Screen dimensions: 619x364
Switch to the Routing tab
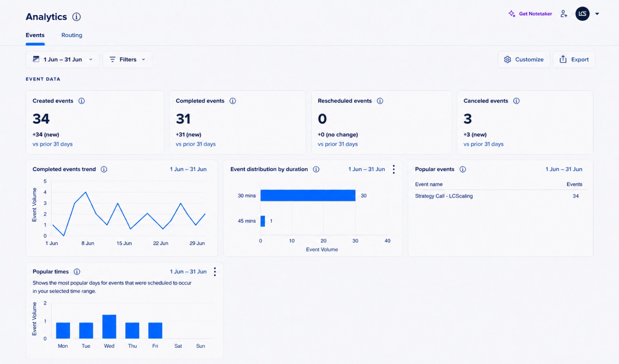[x=72, y=35]
